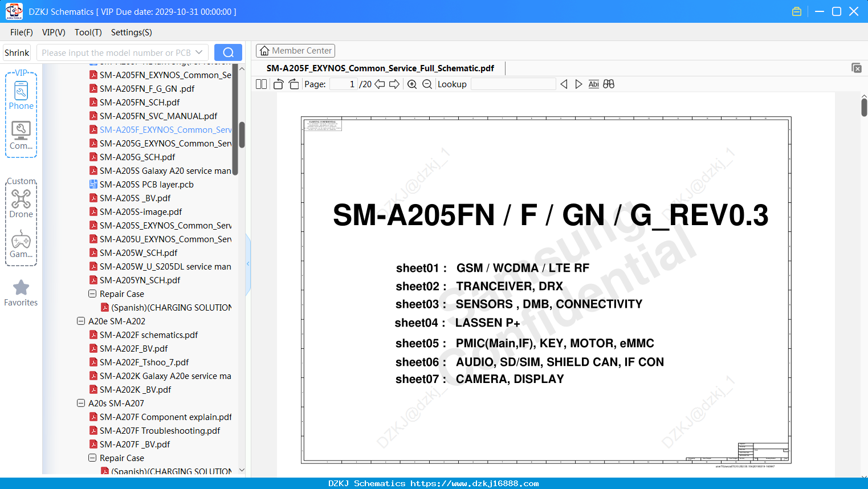Go to the previous page
This screenshot has height=489, width=868.
[380, 84]
